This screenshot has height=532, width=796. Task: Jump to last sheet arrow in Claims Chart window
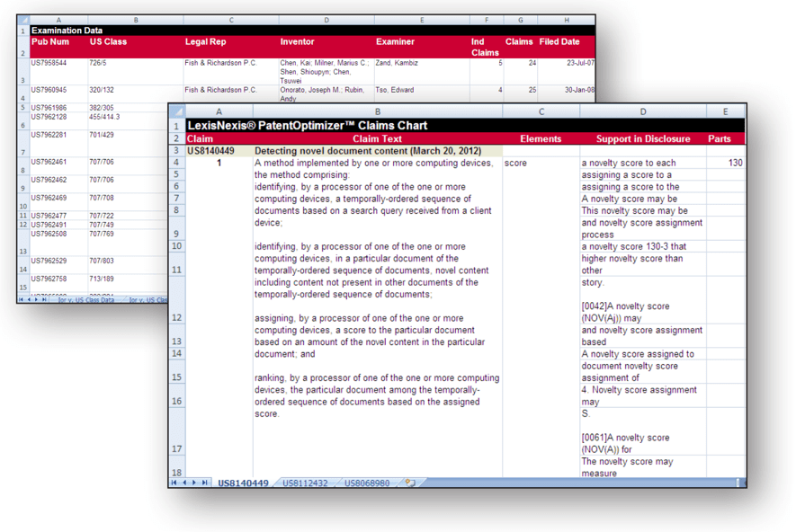204,483
